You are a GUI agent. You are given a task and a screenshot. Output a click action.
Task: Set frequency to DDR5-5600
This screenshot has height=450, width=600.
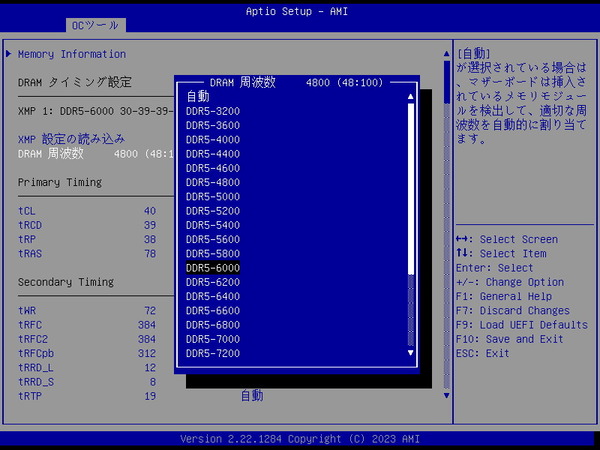[213, 239]
